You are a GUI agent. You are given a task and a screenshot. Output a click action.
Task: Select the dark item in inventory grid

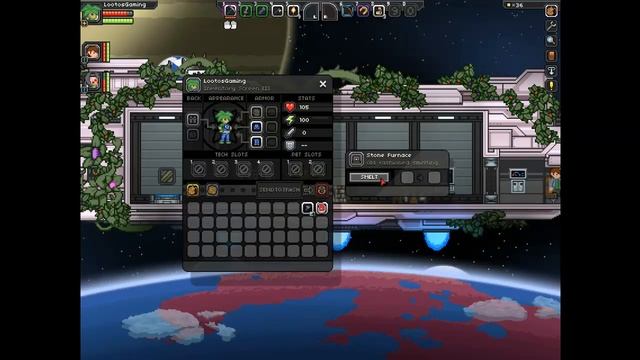point(307,208)
